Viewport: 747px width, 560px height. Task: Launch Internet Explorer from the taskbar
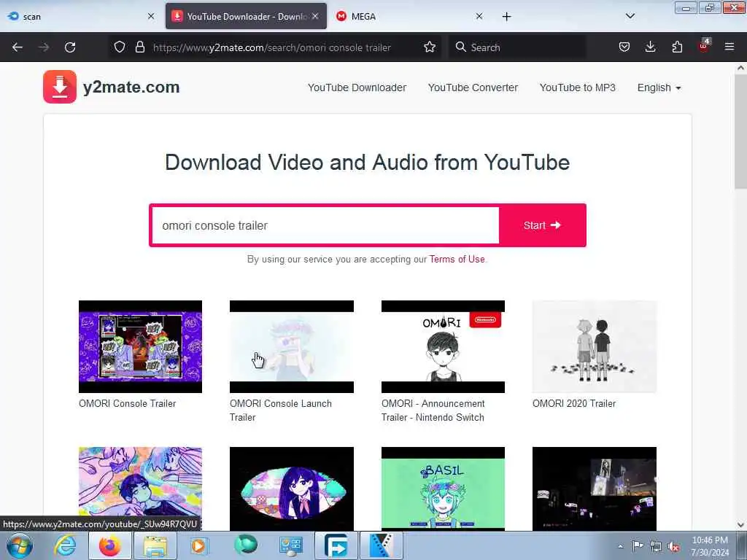[65, 545]
